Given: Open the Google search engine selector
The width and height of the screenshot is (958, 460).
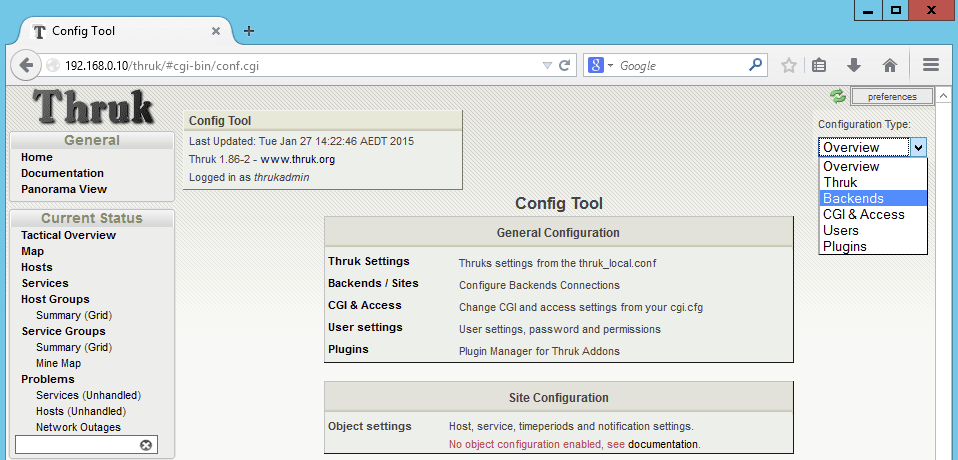Looking at the screenshot, I should [601, 65].
